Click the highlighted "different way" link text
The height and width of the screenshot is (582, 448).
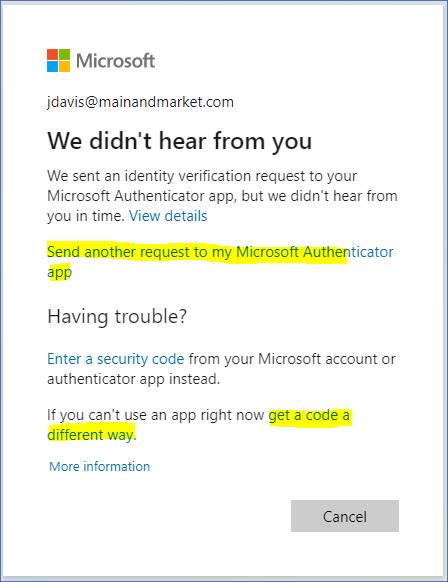[91, 435]
